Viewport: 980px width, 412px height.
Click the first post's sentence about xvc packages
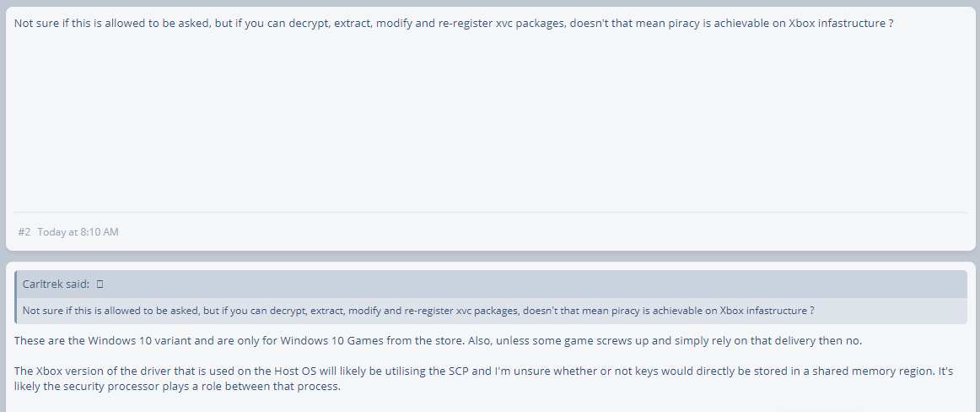(x=453, y=24)
